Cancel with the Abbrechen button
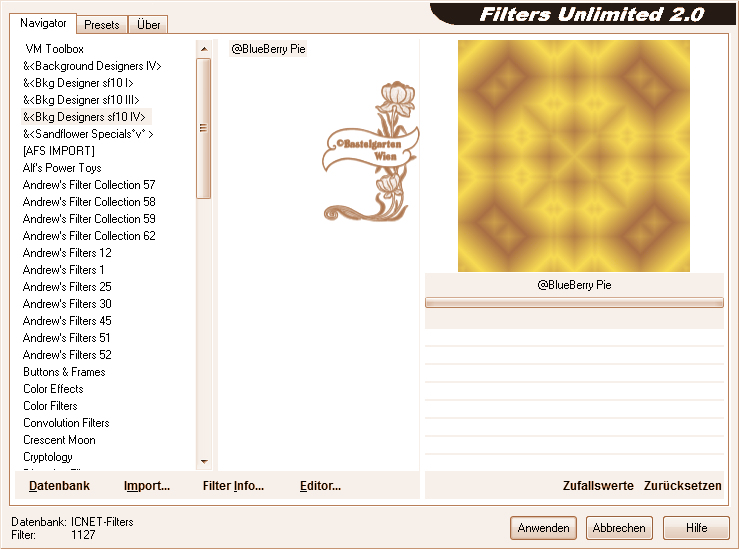The image size is (739, 549). pos(619,528)
